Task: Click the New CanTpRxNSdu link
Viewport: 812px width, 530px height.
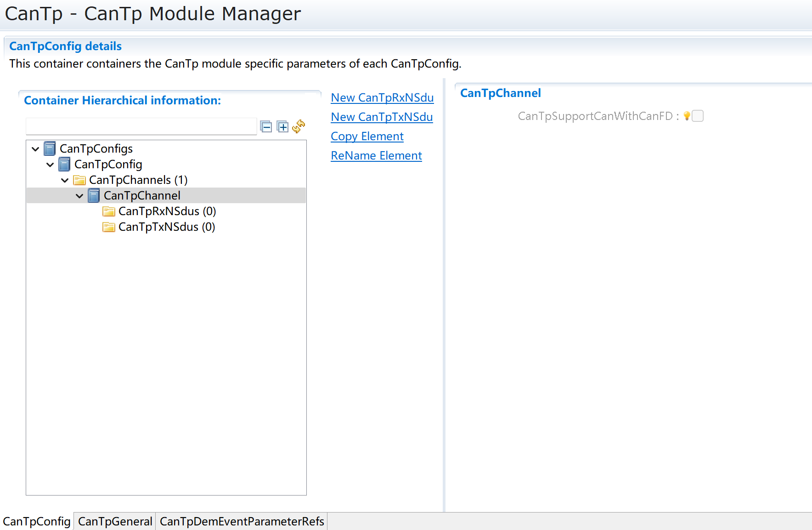Action: pos(382,98)
